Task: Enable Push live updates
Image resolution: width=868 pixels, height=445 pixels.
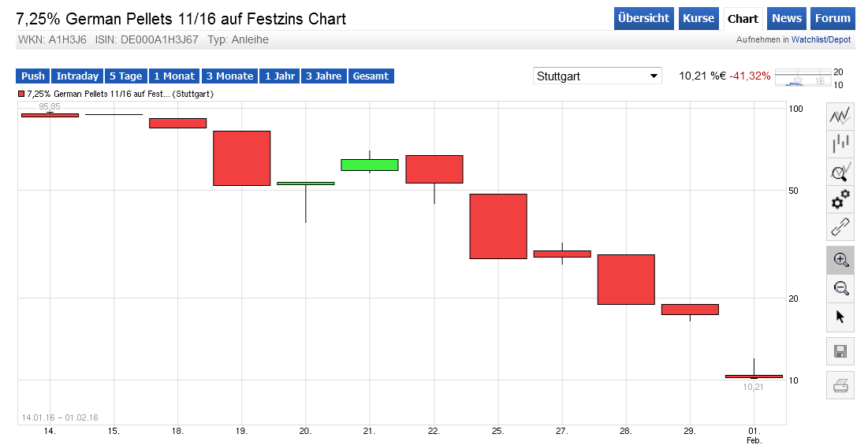Action: point(33,76)
